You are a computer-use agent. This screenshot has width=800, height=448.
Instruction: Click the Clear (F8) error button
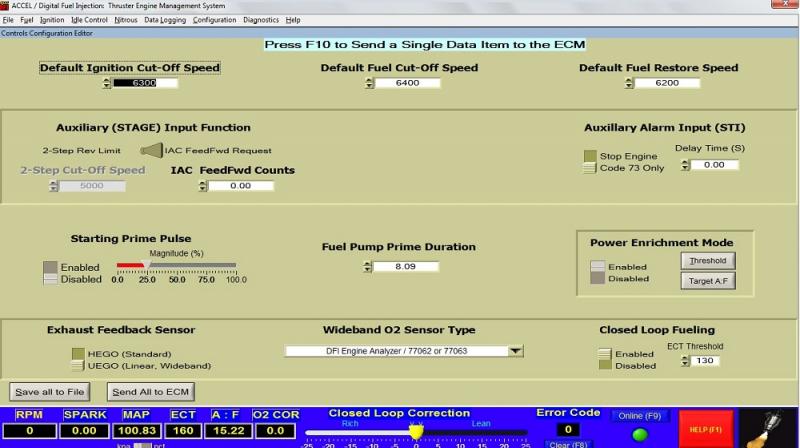tap(568, 444)
